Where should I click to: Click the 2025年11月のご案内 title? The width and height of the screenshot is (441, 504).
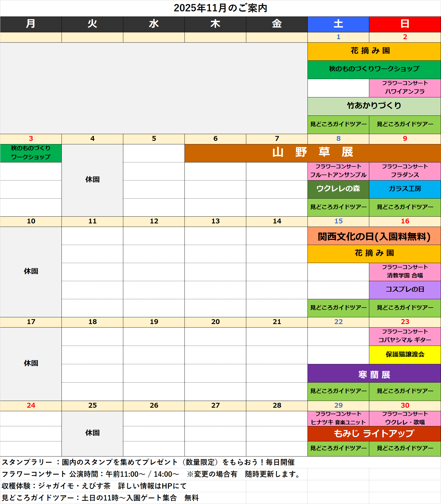click(220, 8)
